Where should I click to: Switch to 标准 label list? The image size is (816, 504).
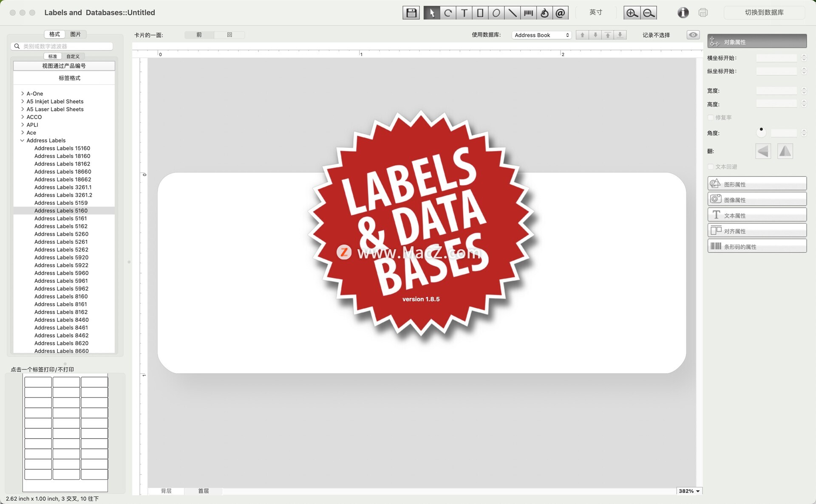pos(53,56)
